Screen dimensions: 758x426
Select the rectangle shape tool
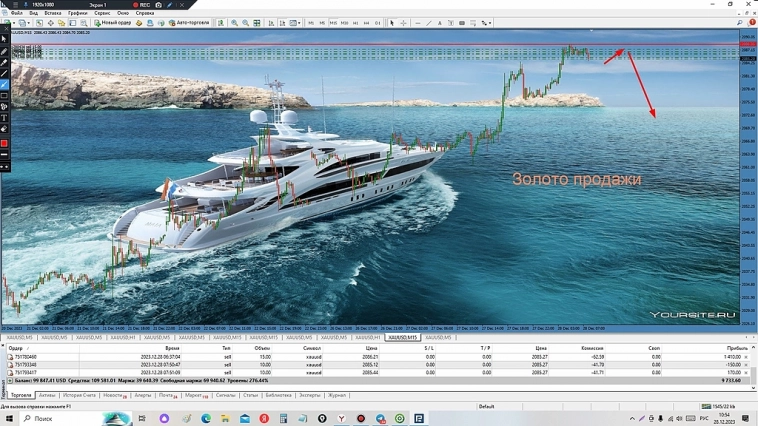point(4,96)
